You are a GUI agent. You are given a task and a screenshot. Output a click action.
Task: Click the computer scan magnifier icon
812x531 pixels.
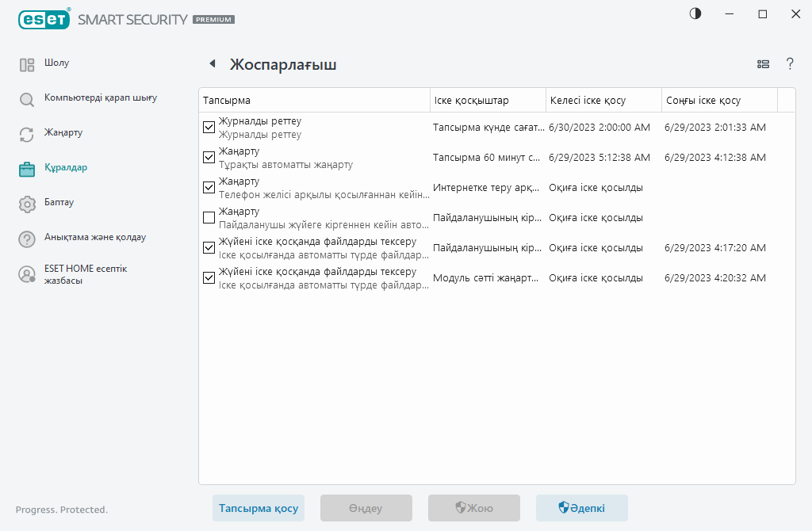tap(27, 100)
